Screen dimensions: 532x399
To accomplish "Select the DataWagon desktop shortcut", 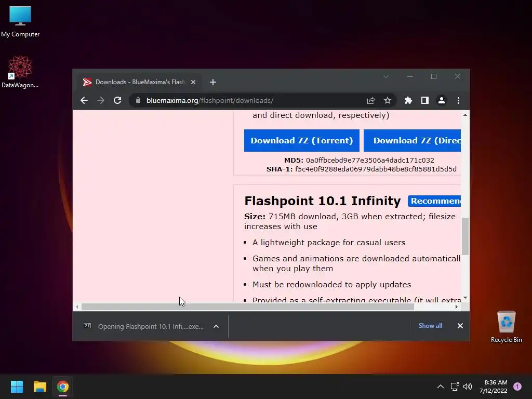I will tap(20, 72).
